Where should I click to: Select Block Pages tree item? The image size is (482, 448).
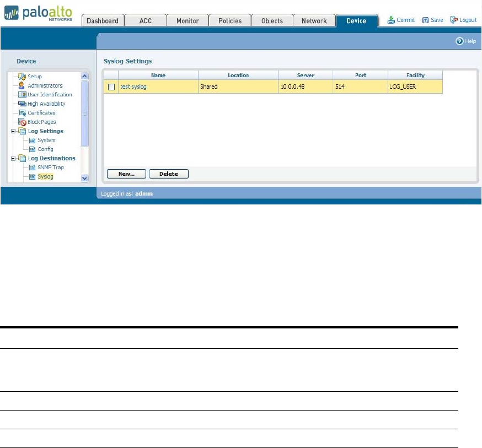(42, 122)
